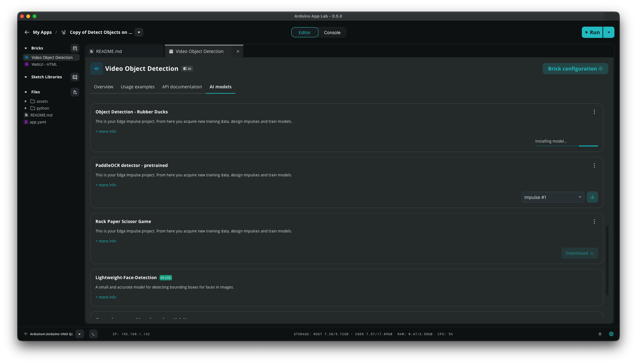Switch to the API documentation tab
The height and width of the screenshot is (364, 637).
pyautogui.click(x=182, y=87)
